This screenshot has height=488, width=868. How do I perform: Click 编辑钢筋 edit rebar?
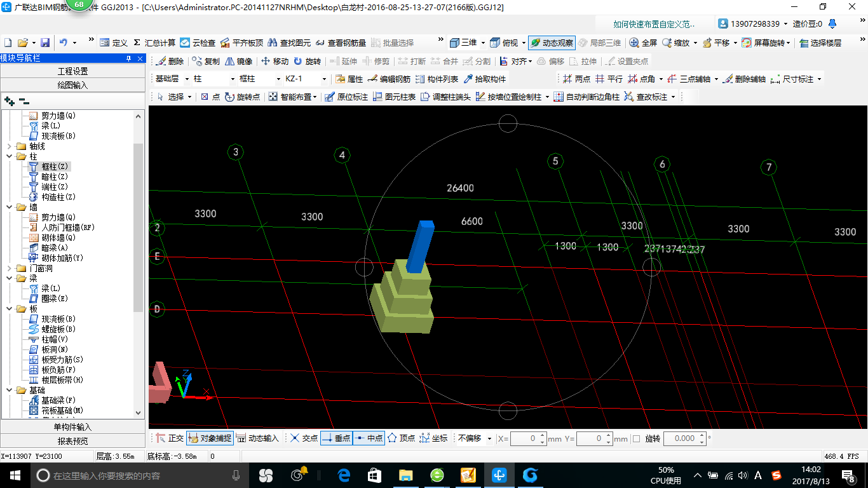coord(389,79)
